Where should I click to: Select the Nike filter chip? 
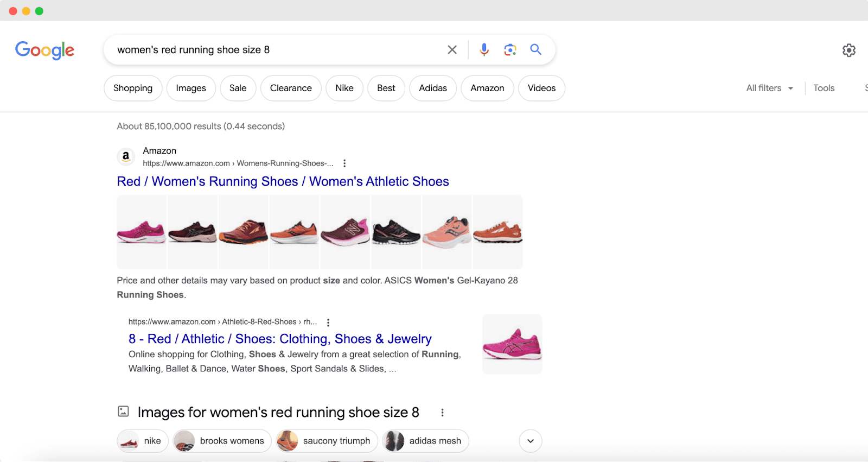pyautogui.click(x=344, y=88)
